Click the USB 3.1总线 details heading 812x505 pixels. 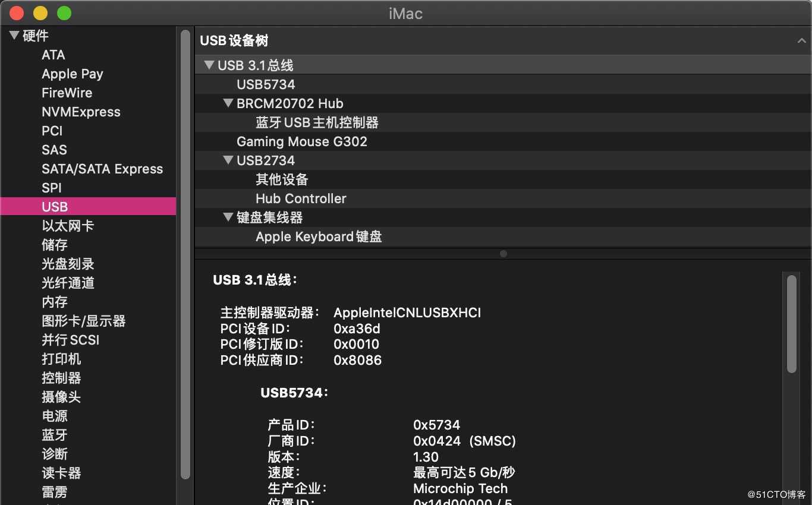click(255, 280)
